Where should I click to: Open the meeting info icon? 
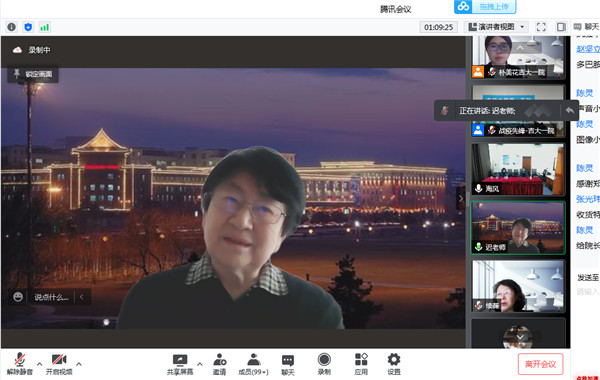click(11, 27)
